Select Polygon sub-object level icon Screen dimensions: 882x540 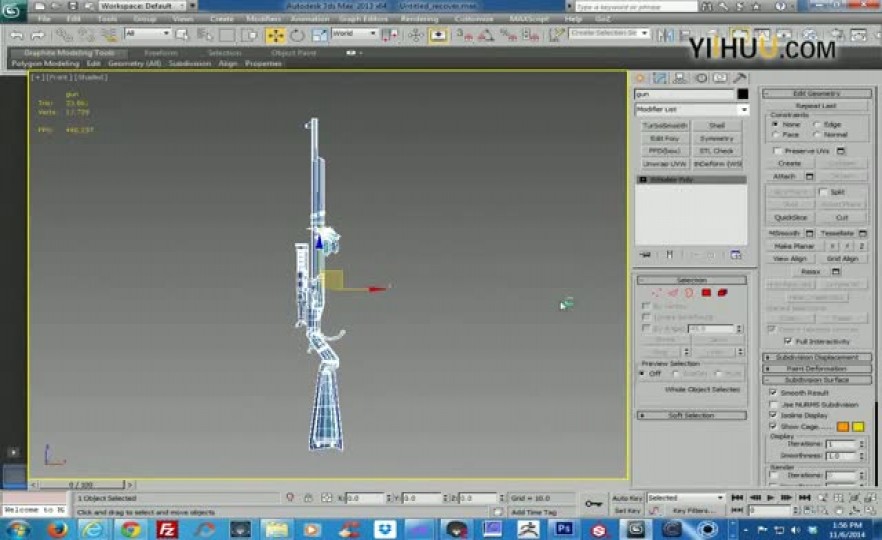tap(706, 292)
